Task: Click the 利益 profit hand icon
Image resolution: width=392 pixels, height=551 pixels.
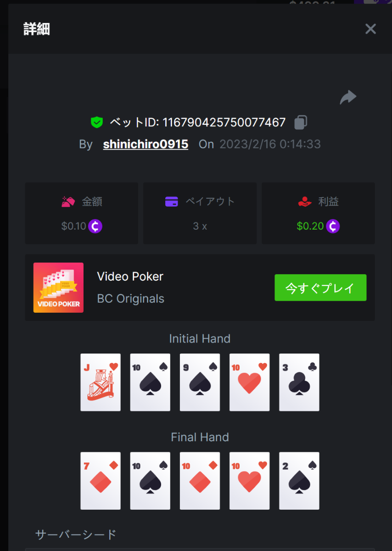Action: (x=305, y=202)
